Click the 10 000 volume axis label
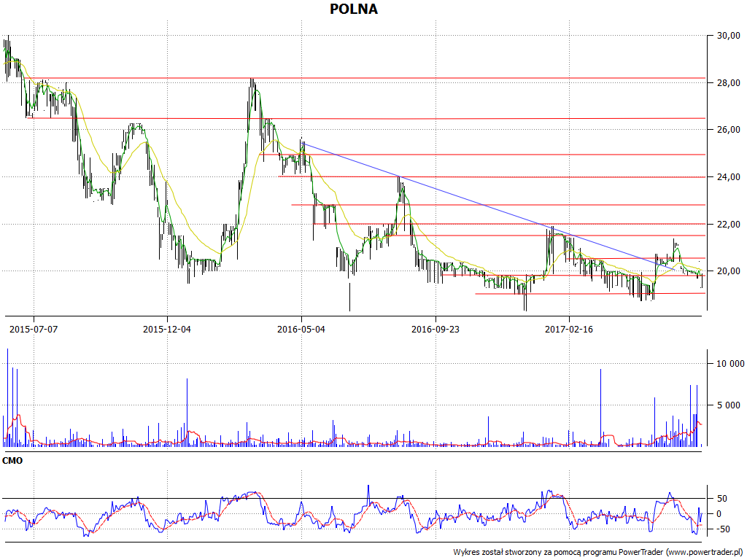 click(730, 364)
